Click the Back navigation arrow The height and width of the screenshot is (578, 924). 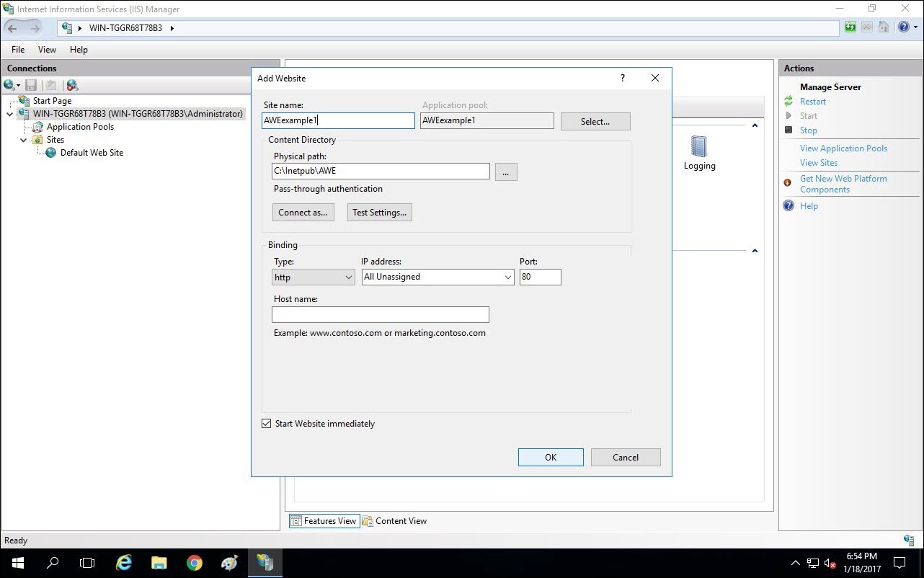point(12,28)
